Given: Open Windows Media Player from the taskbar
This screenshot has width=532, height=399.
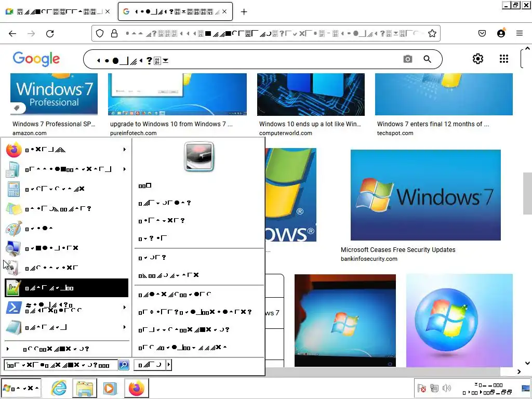Looking at the screenshot, I should pos(110,388).
